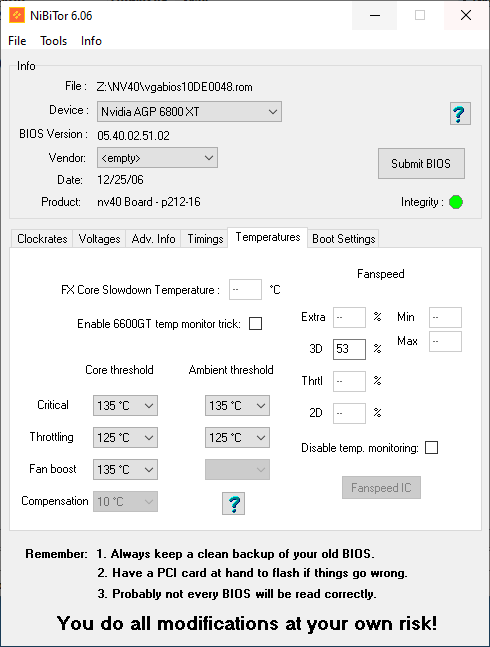Open the Device dropdown showing Nvidia AGP 6800 XT
Image resolution: width=490 pixels, height=647 pixels.
coord(189,111)
